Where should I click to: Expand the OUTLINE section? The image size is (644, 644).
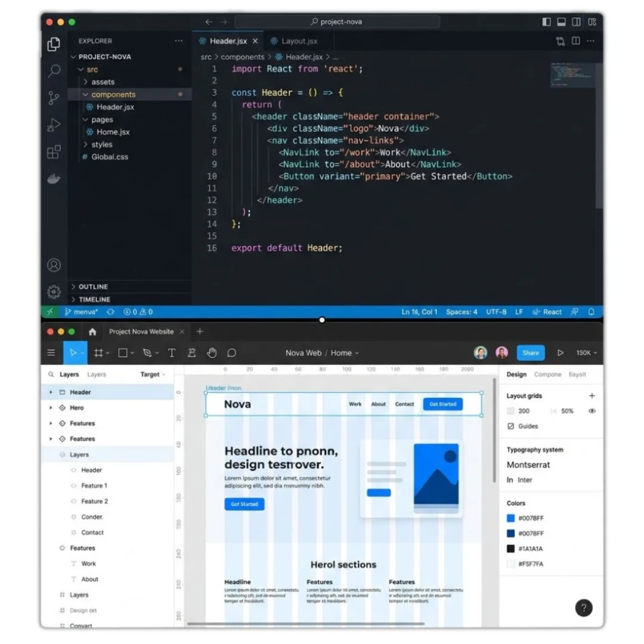[129, 287]
